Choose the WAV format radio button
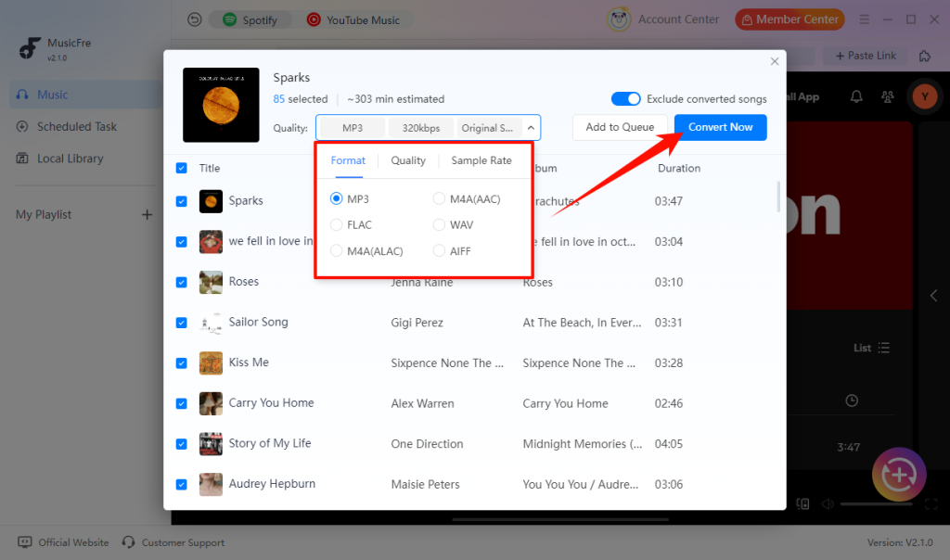 (x=439, y=224)
